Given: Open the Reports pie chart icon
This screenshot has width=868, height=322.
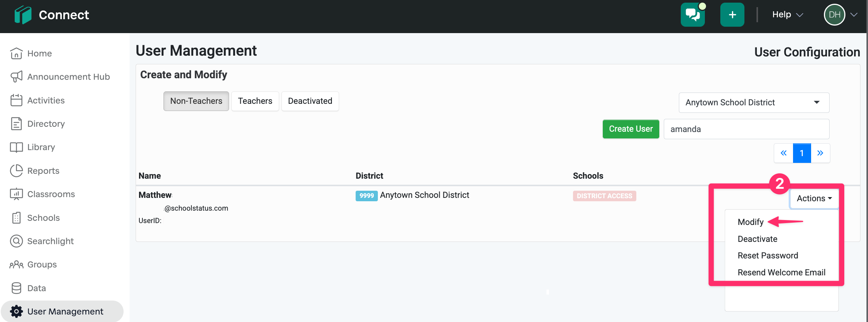Looking at the screenshot, I should tap(16, 171).
